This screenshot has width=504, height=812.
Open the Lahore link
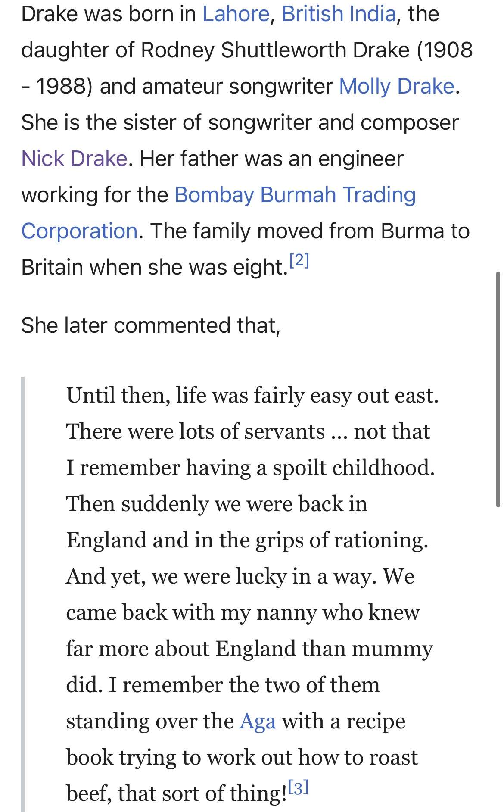click(x=236, y=14)
